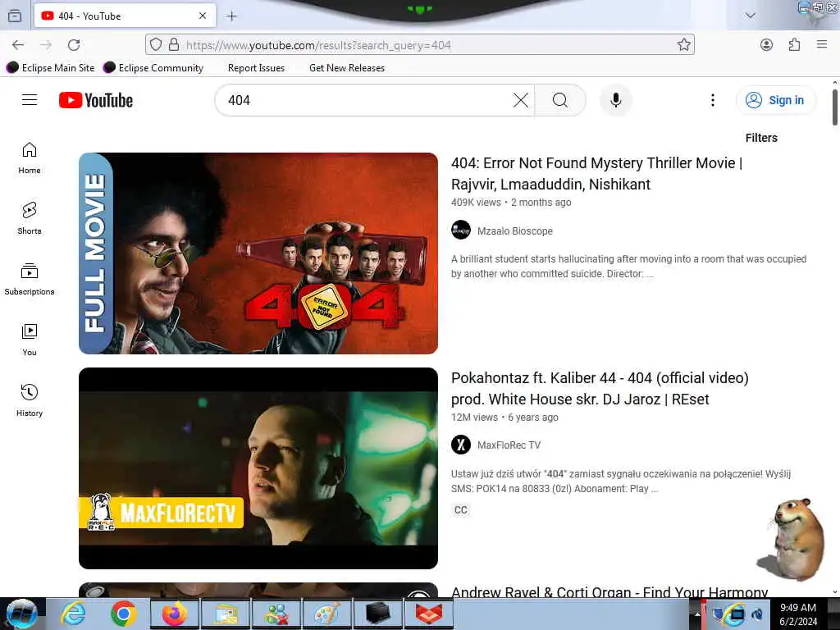Open Eclipse Main Site bookmark
This screenshot has width=840, height=630.
(51, 67)
